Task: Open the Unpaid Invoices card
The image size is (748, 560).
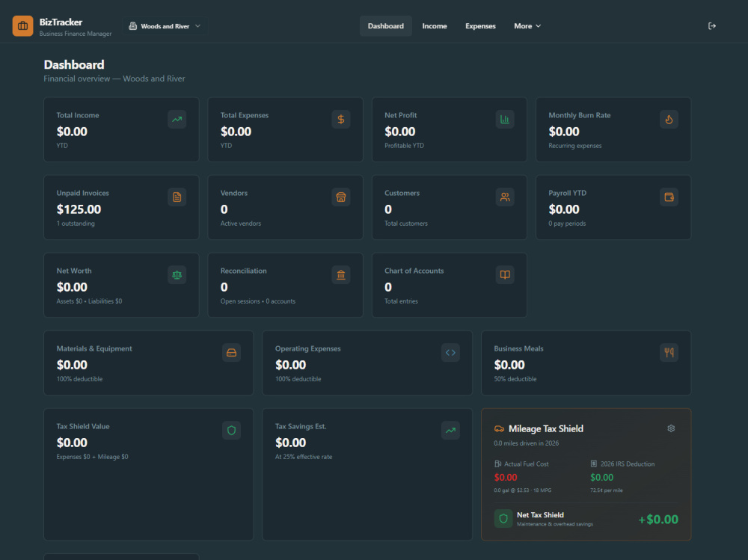Action: (121, 208)
